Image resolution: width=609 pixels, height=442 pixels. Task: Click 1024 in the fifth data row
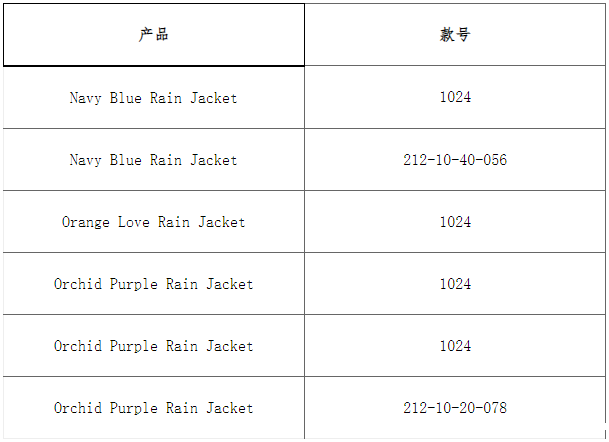coord(455,346)
